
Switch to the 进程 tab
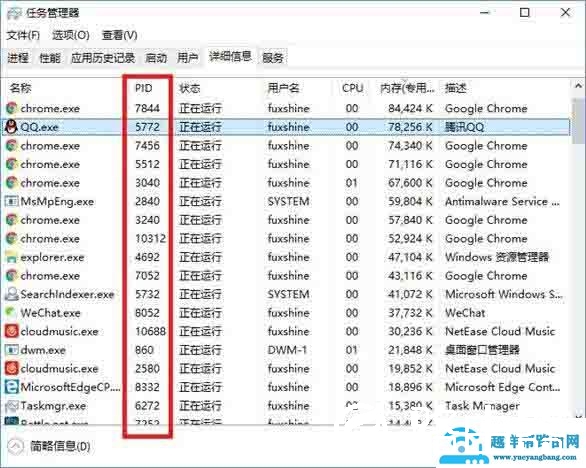point(18,58)
